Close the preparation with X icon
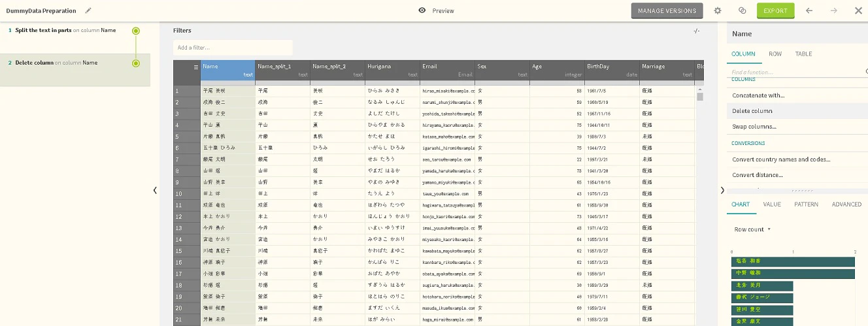Viewport: 868px width, 326px height. [x=858, y=10]
